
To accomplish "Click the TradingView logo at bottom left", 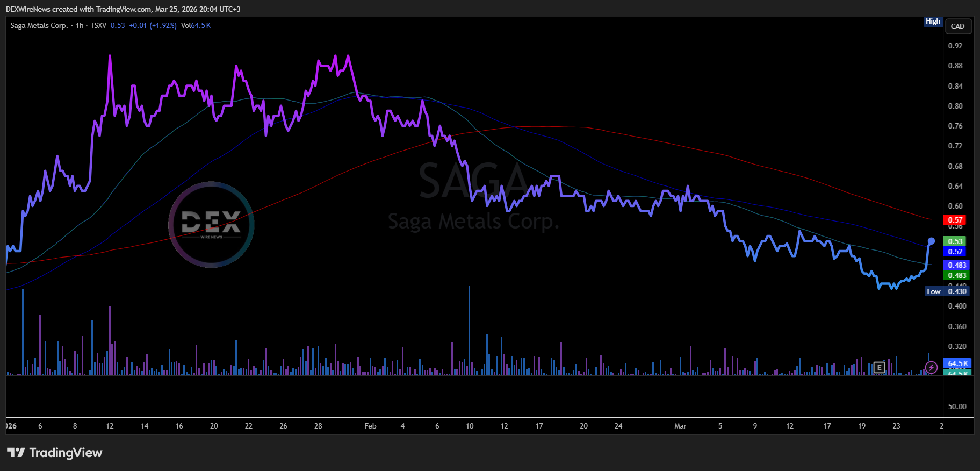I will coord(55,453).
